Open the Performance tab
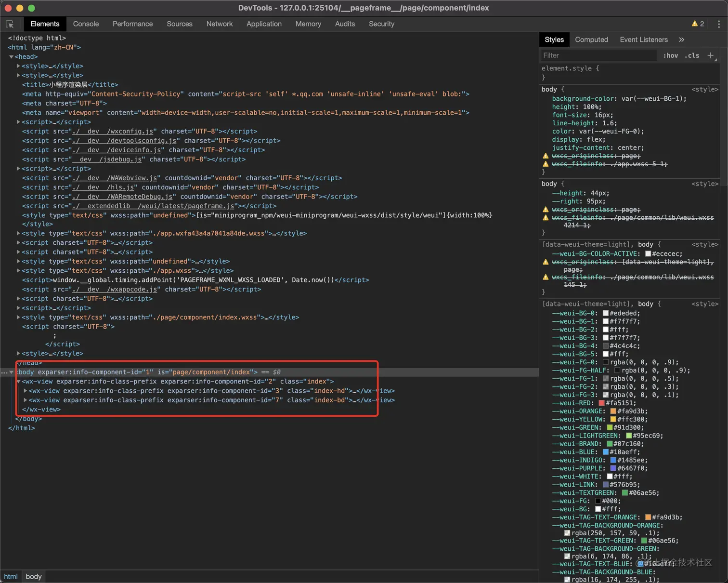The height and width of the screenshot is (583, 728). click(x=132, y=24)
